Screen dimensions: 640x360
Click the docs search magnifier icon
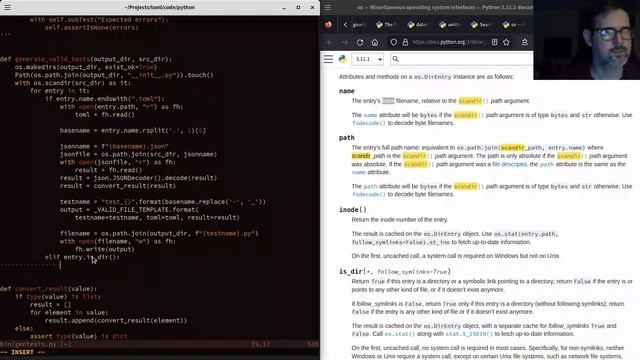[x=395, y=59]
